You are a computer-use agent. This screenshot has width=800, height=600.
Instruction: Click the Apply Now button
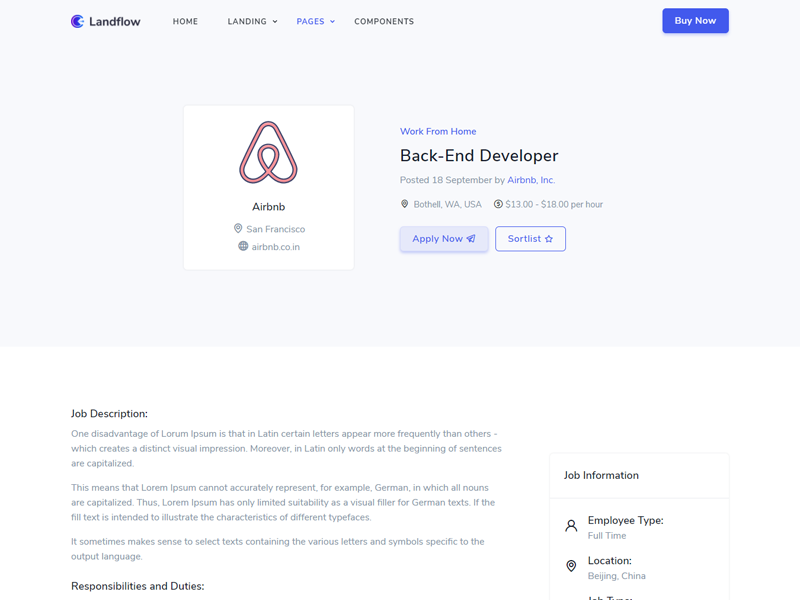444,239
